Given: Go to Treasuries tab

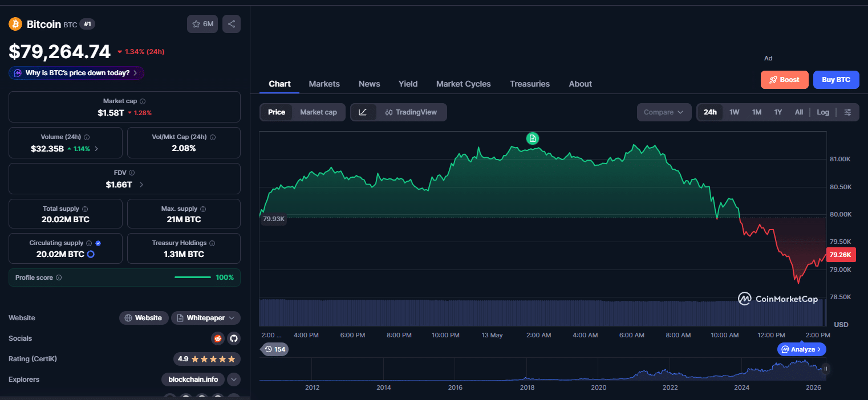Looking at the screenshot, I should [530, 84].
